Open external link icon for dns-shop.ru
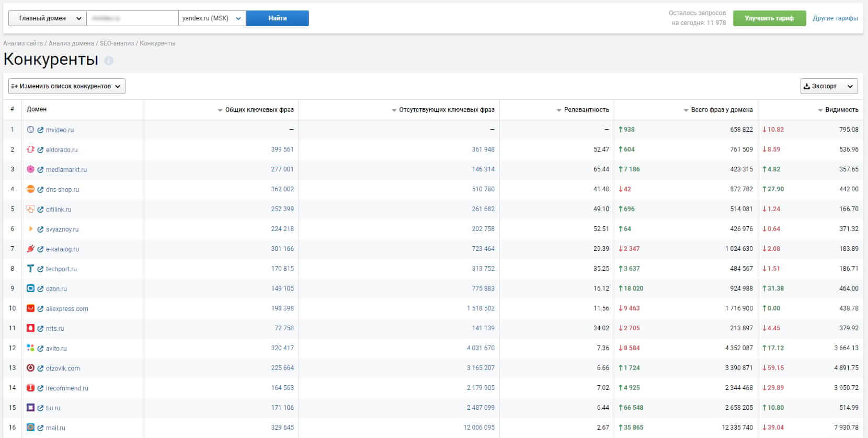 (40, 190)
